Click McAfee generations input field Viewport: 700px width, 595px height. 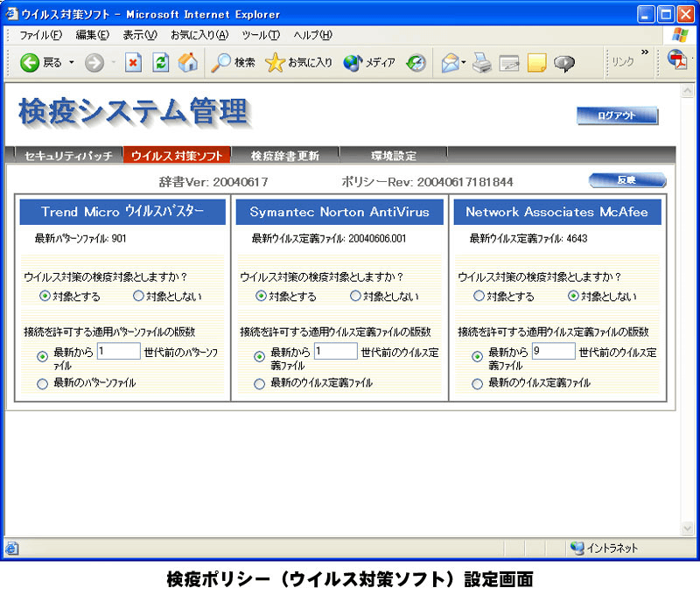pos(554,351)
